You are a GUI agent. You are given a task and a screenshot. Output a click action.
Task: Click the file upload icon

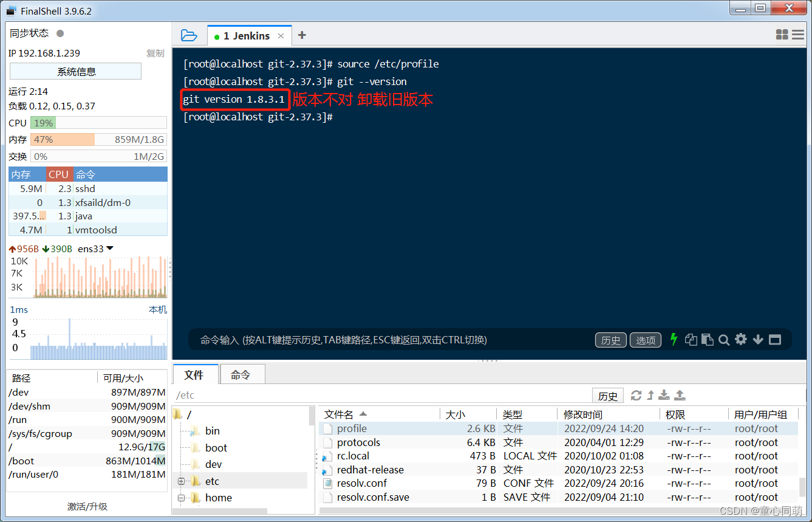point(680,396)
